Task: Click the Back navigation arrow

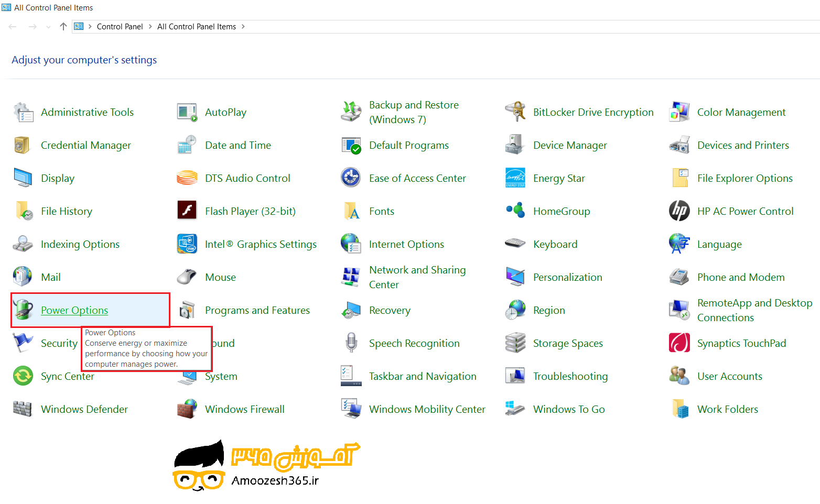Action: point(13,26)
